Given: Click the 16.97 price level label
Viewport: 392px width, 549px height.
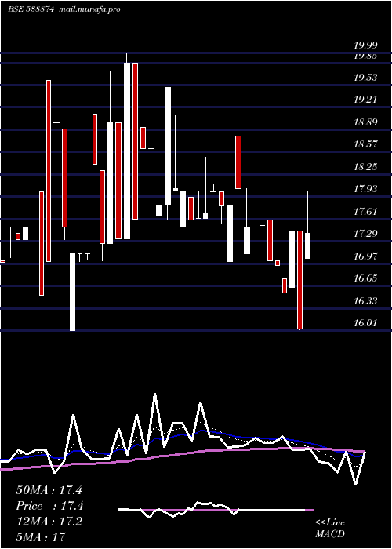Looking at the screenshot, I should pyautogui.click(x=365, y=256).
